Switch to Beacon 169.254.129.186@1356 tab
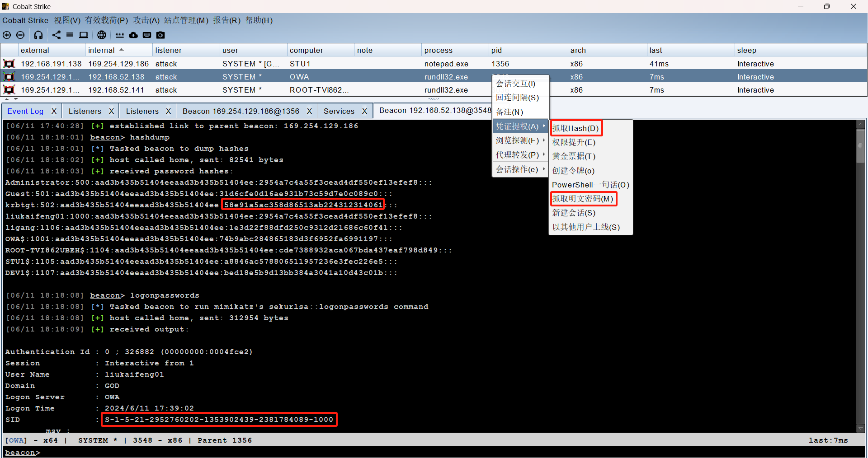This screenshot has width=868, height=458. (x=241, y=111)
